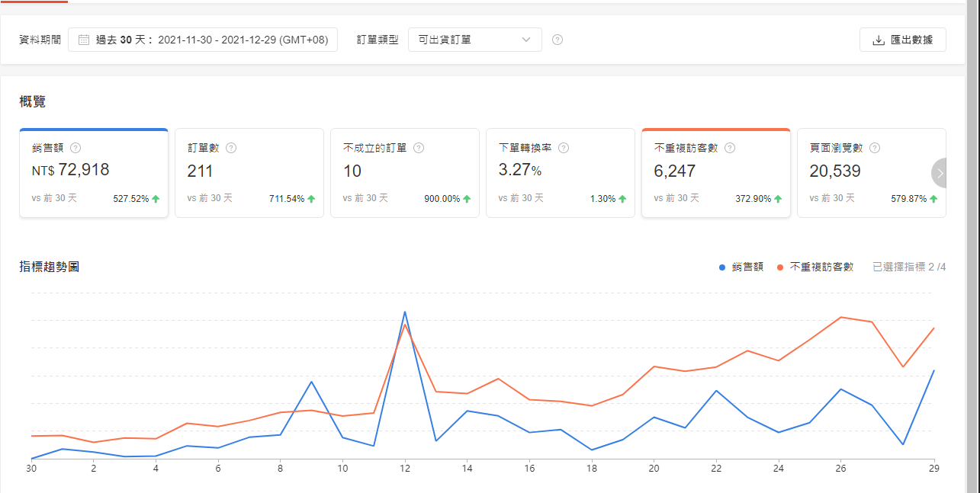Click help icon beside 頁面瀏覽數
Screen dimensions: 980x493
[875, 149]
